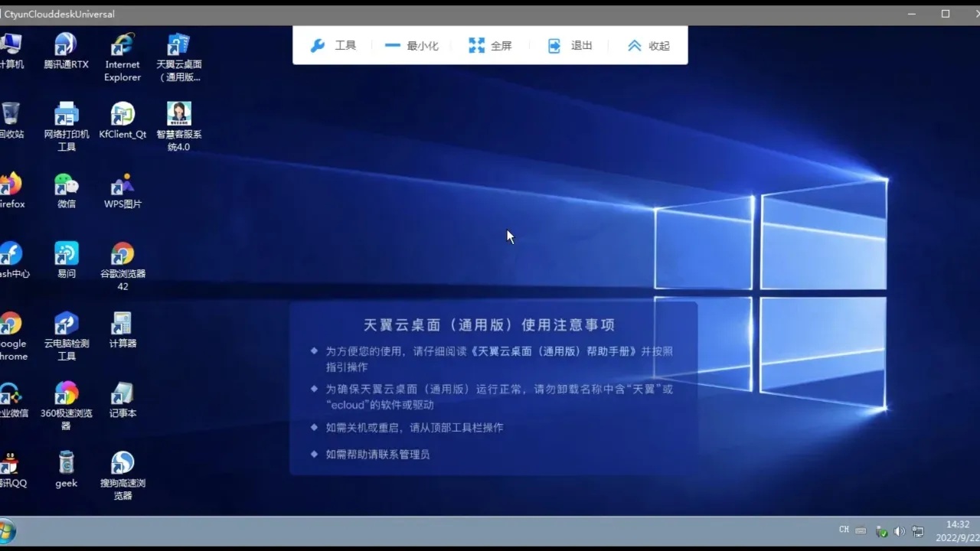Select the 天翼云桌面 shortcut icon
Image resolution: width=980 pixels, height=551 pixels.
click(x=178, y=57)
